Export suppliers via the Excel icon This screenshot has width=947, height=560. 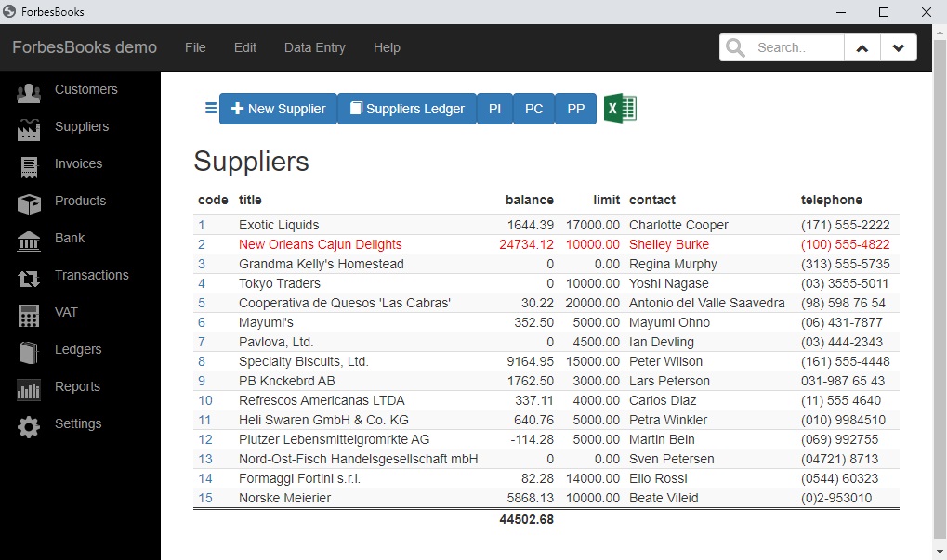tap(620, 109)
